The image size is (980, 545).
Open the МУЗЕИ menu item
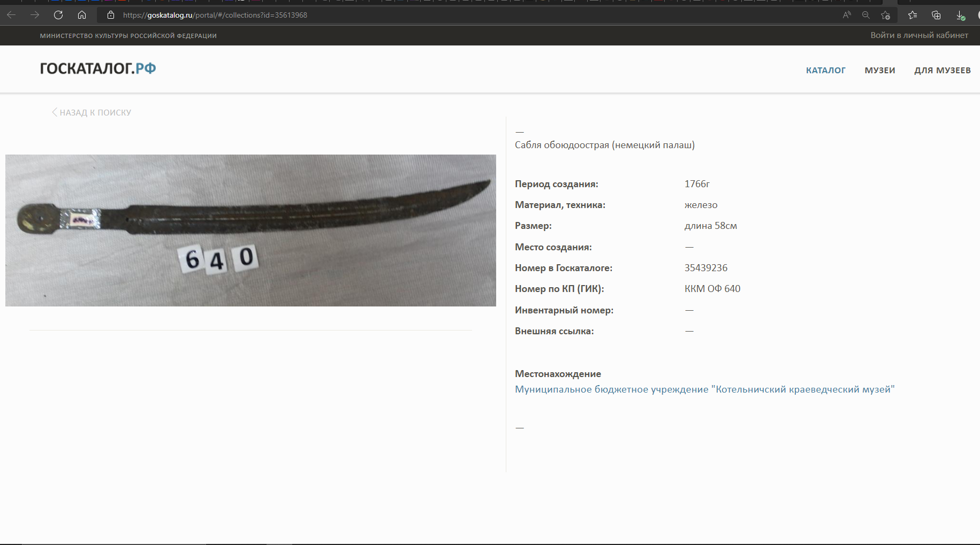point(879,71)
